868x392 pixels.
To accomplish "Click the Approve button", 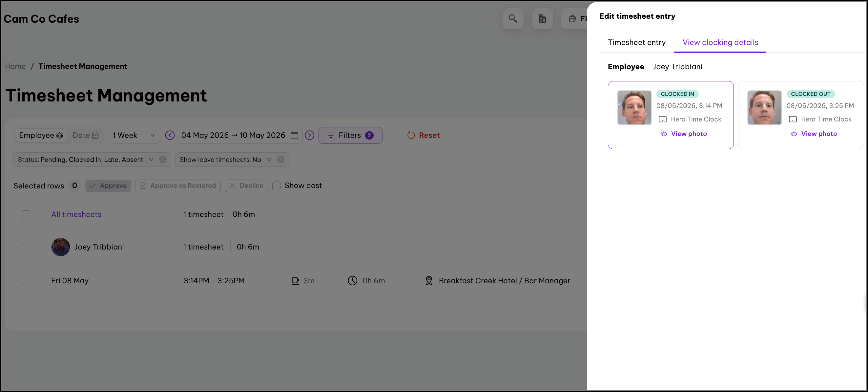I will (108, 185).
